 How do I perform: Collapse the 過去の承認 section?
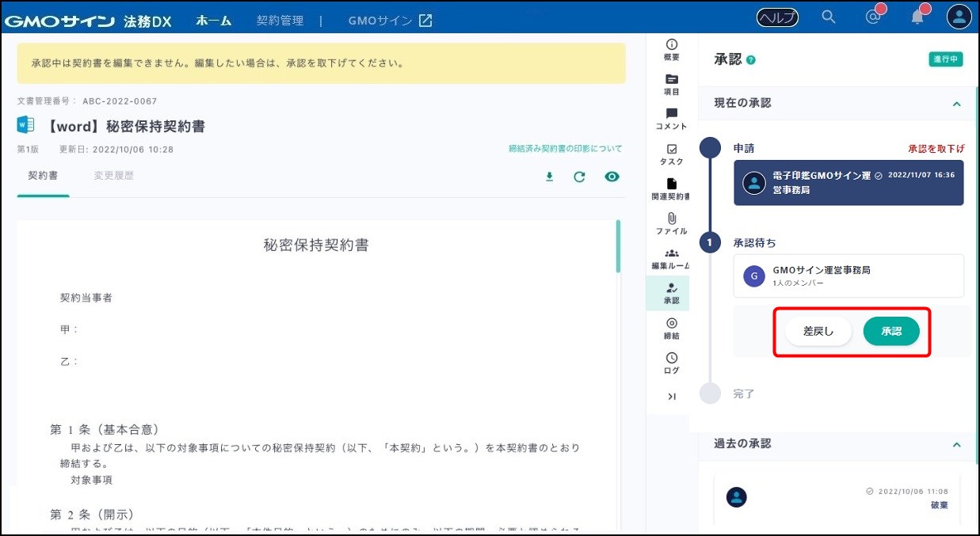(956, 445)
